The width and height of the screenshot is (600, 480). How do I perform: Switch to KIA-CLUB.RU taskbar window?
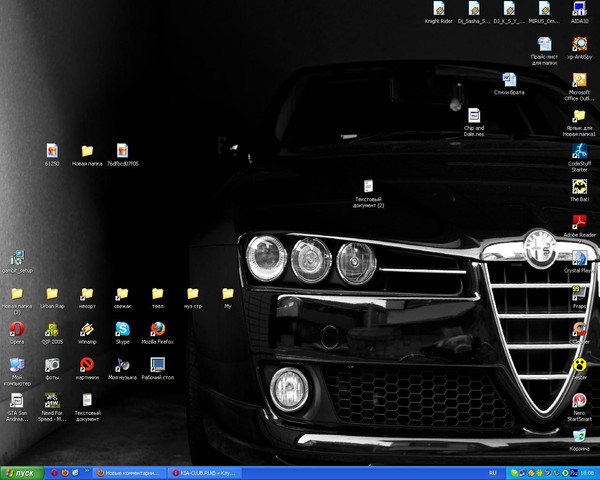coord(205,473)
